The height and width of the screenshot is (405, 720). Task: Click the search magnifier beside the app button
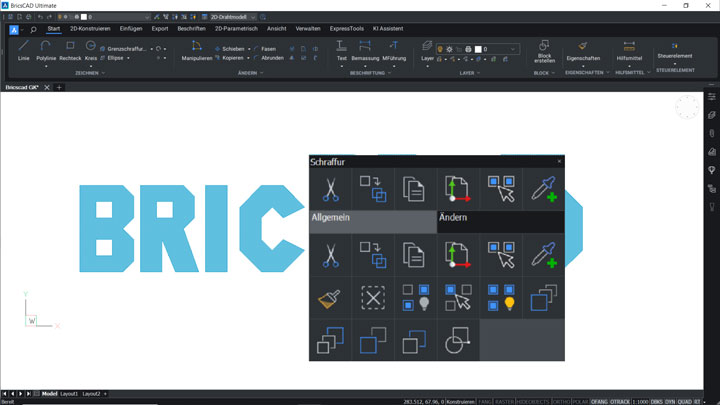[x=33, y=30]
